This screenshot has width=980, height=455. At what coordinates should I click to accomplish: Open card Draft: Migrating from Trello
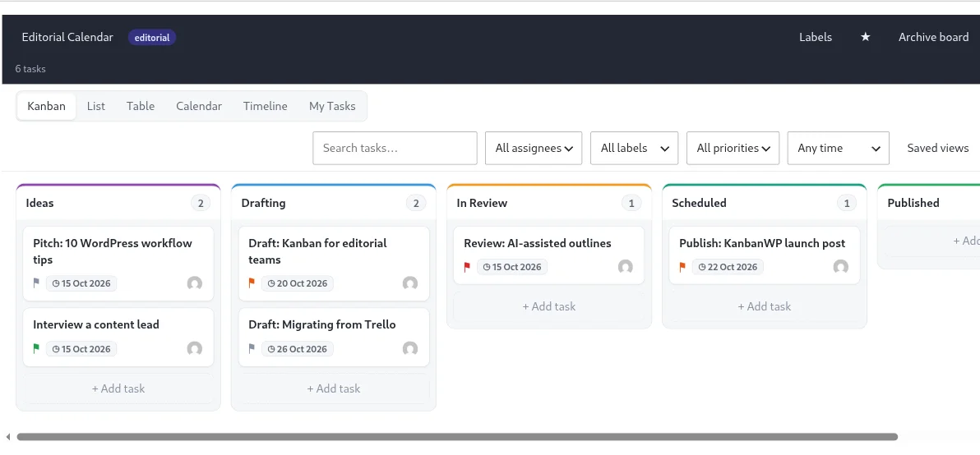tap(334, 337)
